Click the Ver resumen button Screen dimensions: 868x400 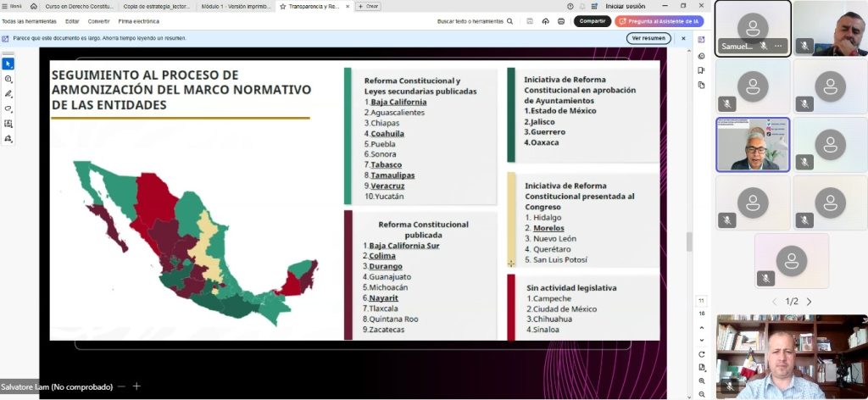tap(648, 38)
